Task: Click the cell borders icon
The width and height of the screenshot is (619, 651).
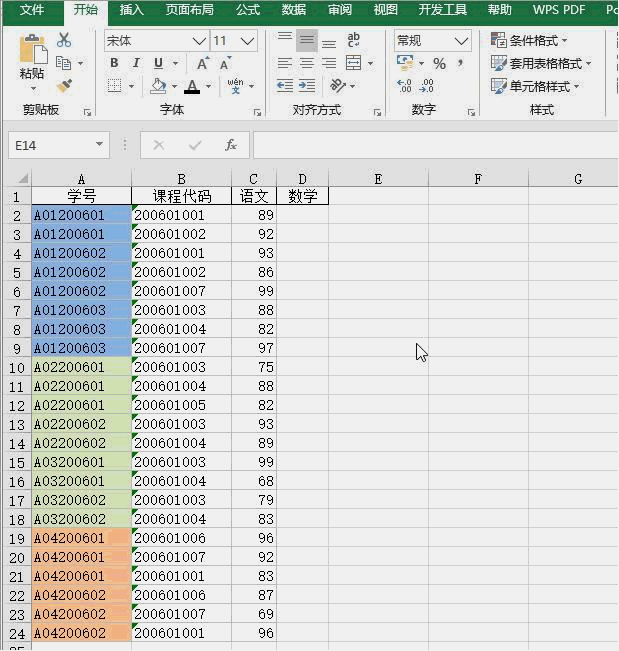Action: 114,86
